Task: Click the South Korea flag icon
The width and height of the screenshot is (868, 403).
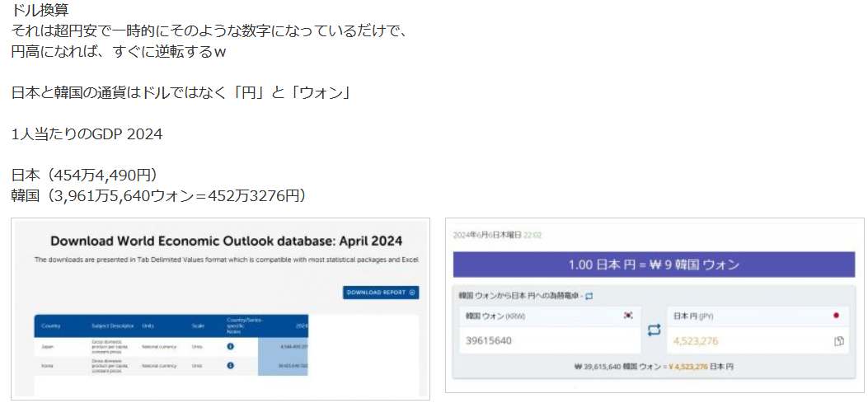Action: click(x=628, y=315)
